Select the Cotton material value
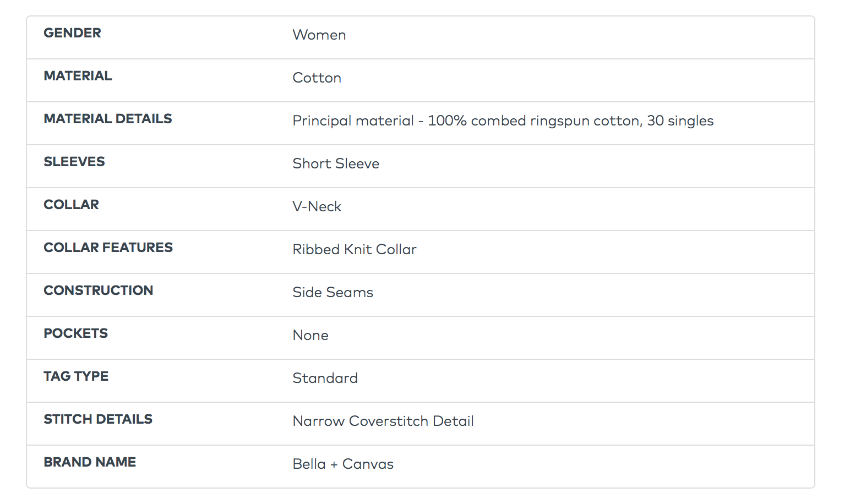Viewport: 850px width, 504px height. (x=317, y=78)
